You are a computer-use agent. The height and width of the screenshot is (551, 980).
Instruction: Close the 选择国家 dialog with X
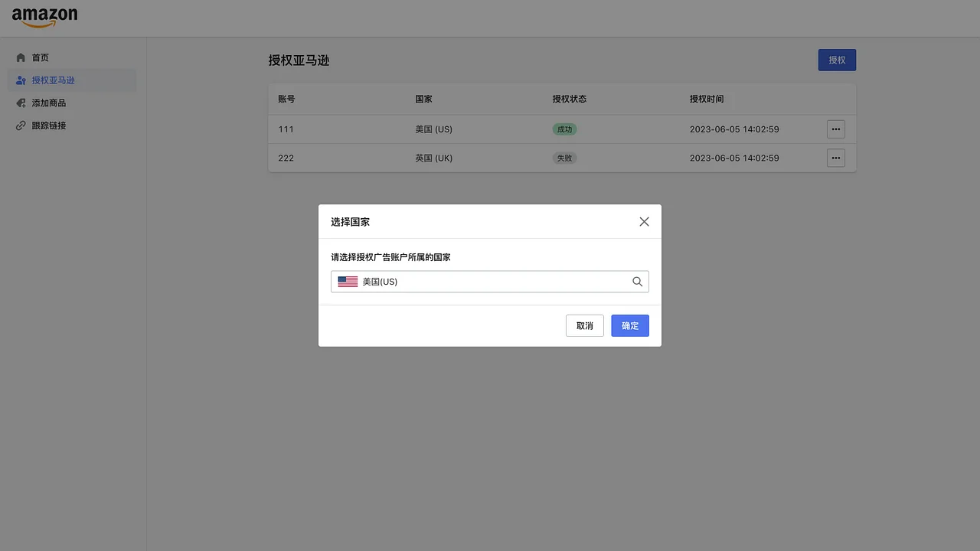pyautogui.click(x=644, y=221)
